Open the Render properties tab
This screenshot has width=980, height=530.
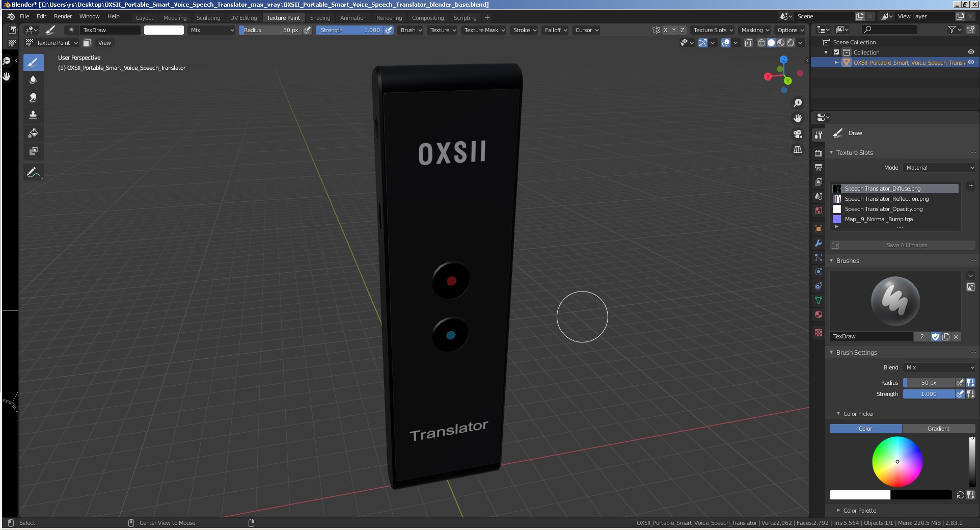click(819, 153)
